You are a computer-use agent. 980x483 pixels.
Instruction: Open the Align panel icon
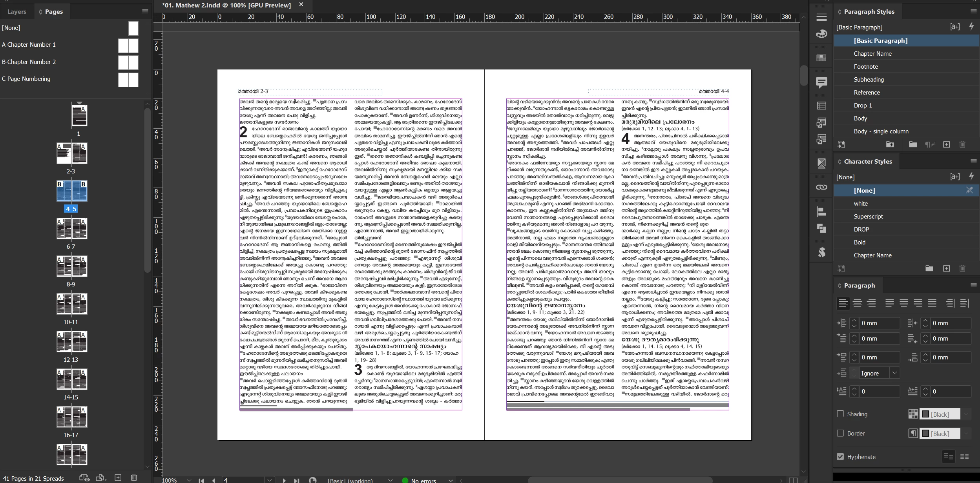pos(821,212)
